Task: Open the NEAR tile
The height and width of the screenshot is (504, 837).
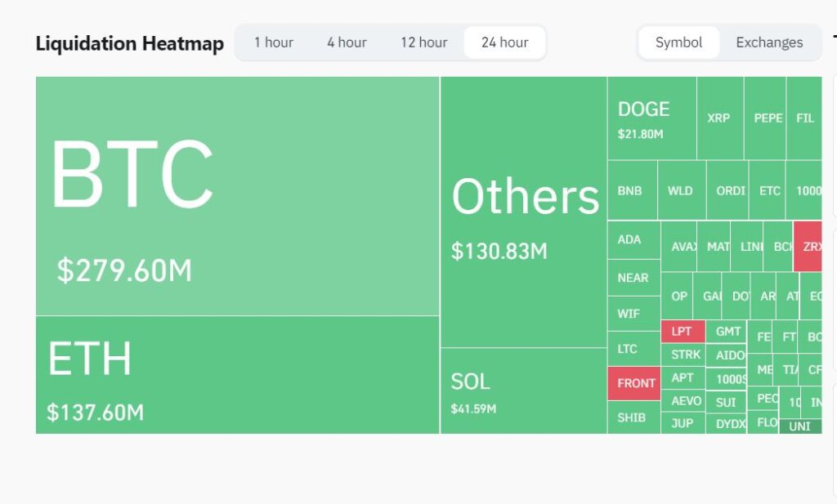Action: 633,278
